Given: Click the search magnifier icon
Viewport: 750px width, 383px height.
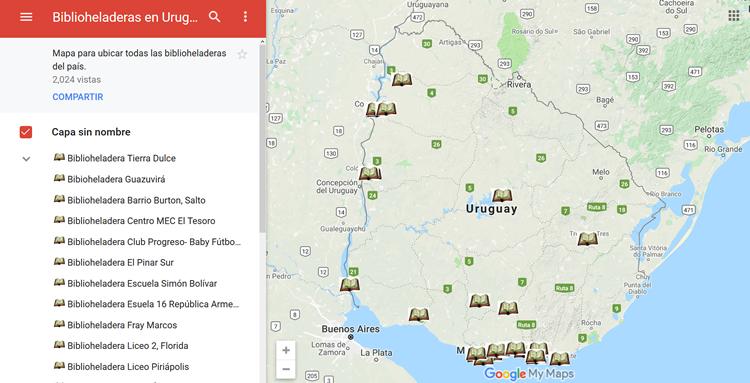Looking at the screenshot, I should tap(215, 17).
